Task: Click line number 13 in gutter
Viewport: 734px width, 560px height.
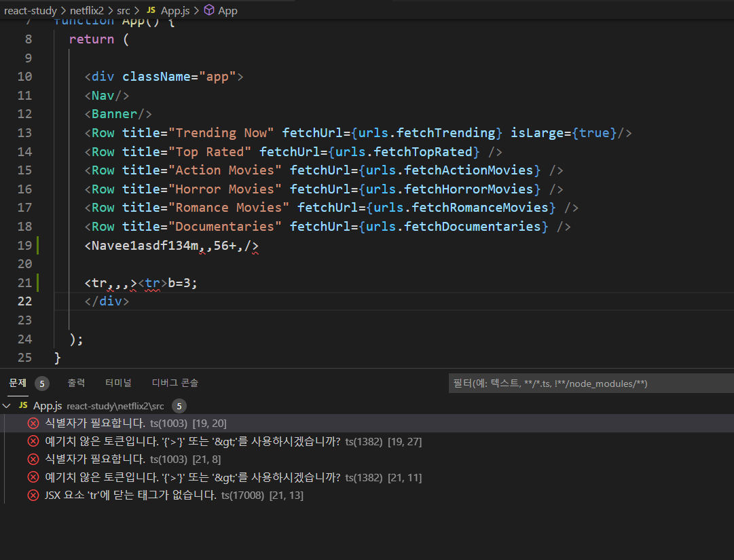Action: 24,133
